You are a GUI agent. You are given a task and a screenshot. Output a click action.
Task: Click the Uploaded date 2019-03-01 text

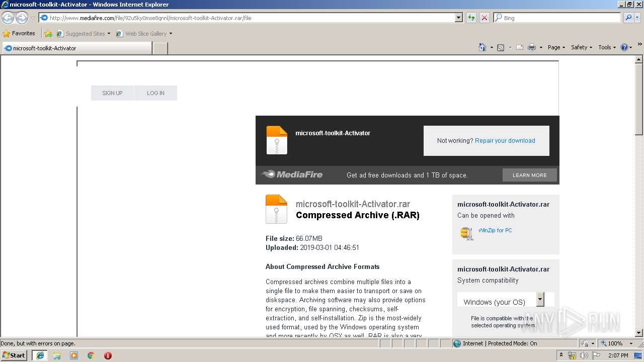click(312, 247)
